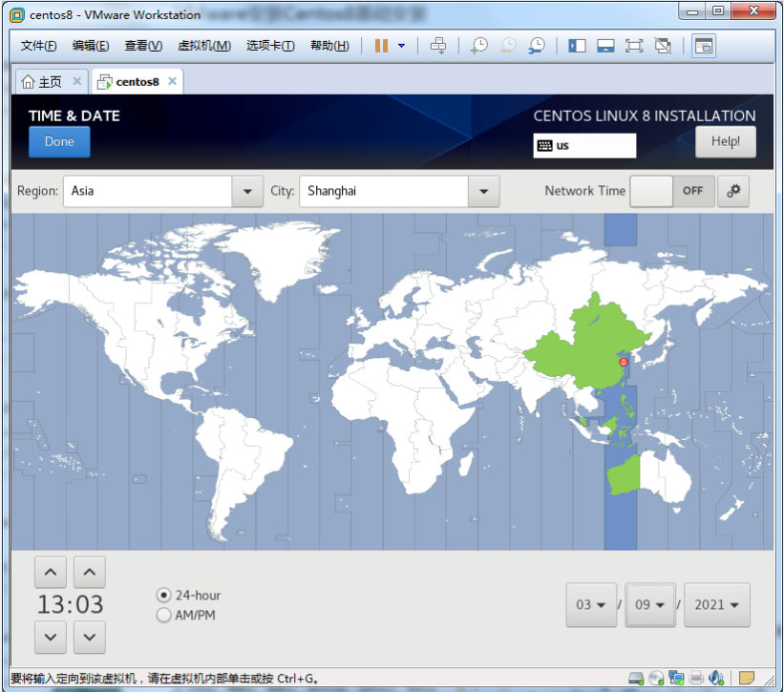Take a snapshot of the virtual machine

click(479, 46)
